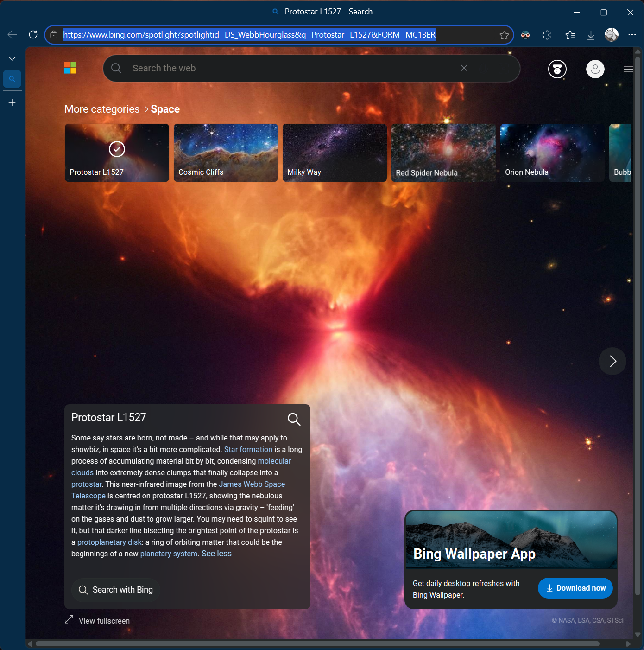Select the Space category breadcrumb
Screen dimensions: 644x650
(x=165, y=109)
